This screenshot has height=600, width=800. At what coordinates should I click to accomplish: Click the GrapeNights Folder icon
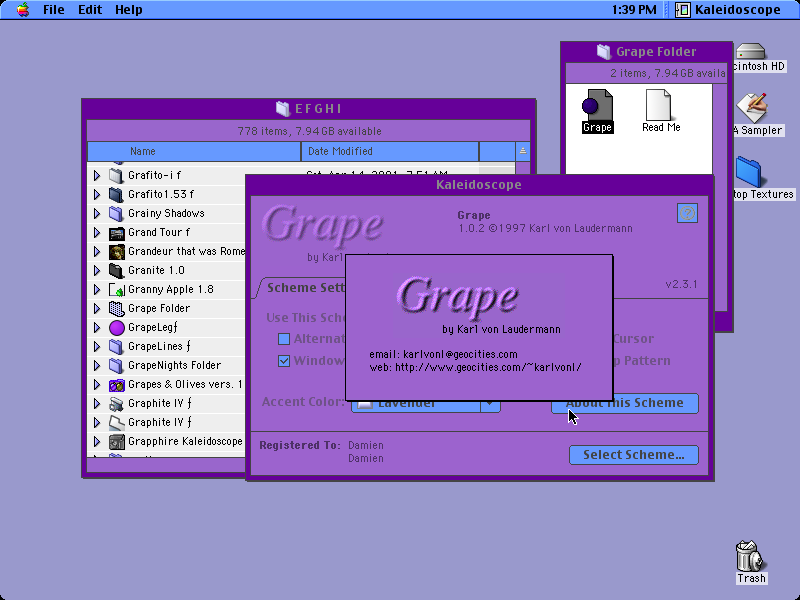click(x=116, y=365)
